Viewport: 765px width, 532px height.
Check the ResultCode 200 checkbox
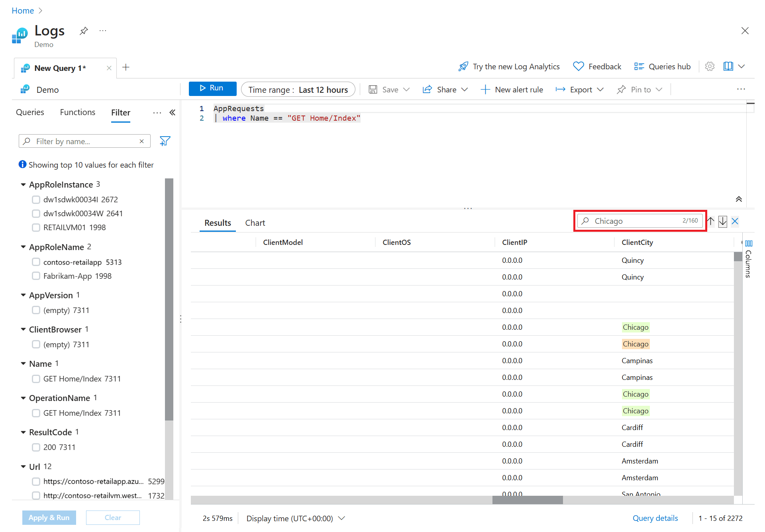pos(36,447)
